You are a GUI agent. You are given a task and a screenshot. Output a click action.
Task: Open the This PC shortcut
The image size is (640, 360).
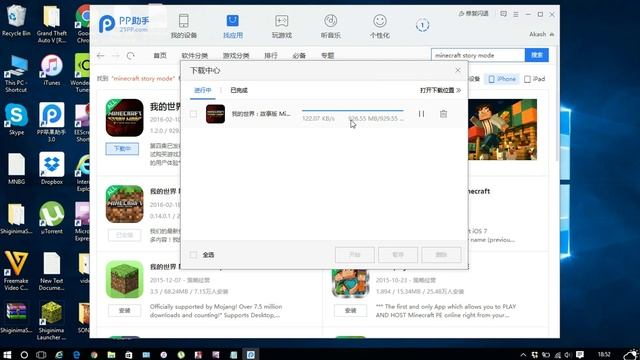[x=16, y=73]
